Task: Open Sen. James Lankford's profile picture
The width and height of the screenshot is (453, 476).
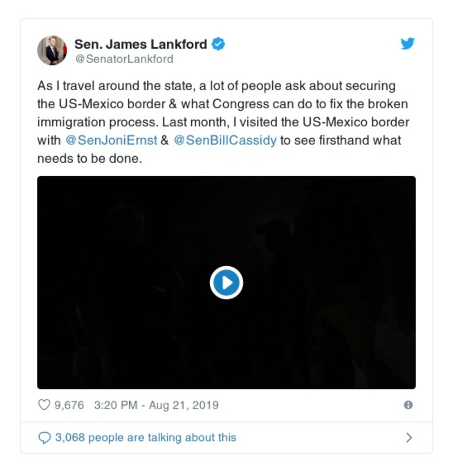Action: pyautogui.click(x=52, y=50)
